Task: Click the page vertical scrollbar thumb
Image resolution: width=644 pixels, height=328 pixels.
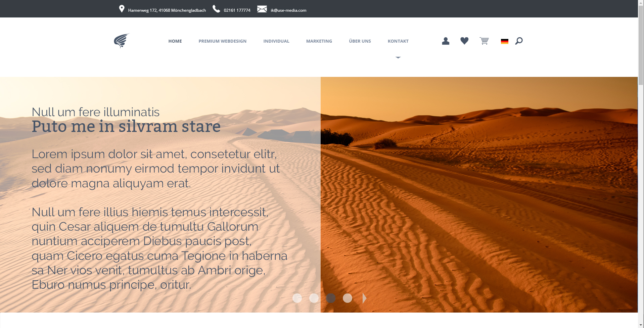Action: point(641,45)
